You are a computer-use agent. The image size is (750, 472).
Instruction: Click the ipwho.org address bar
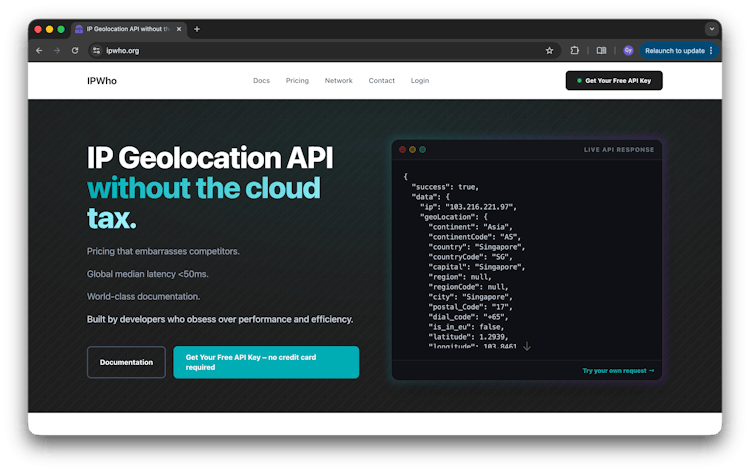pos(300,50)
